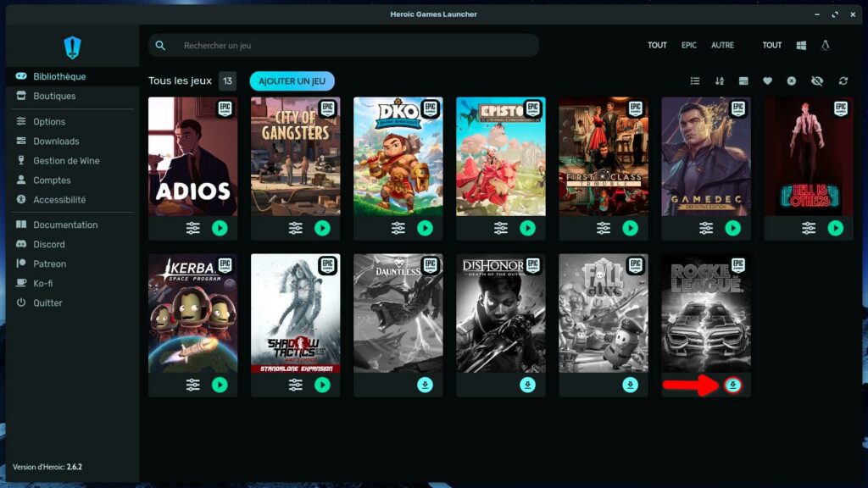Toggle showing hidden games eye icon
The image size is (868, 488).
click(816, 80)
